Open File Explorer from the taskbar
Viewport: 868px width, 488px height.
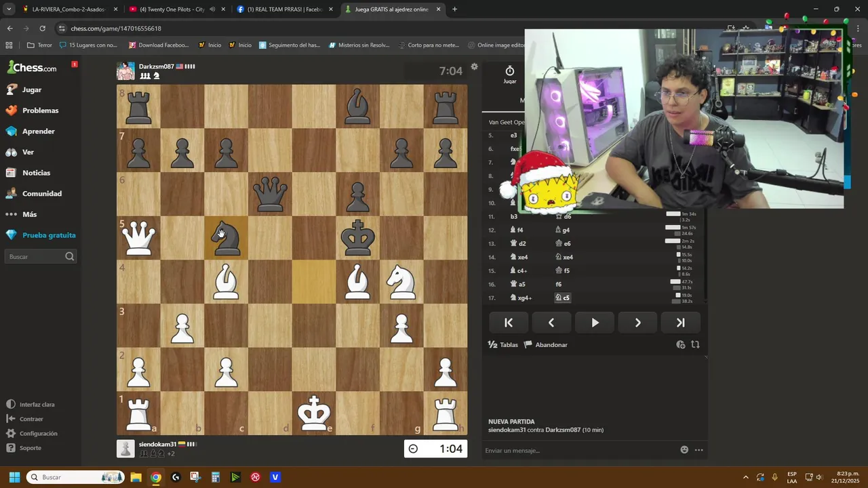coord(136,477)
